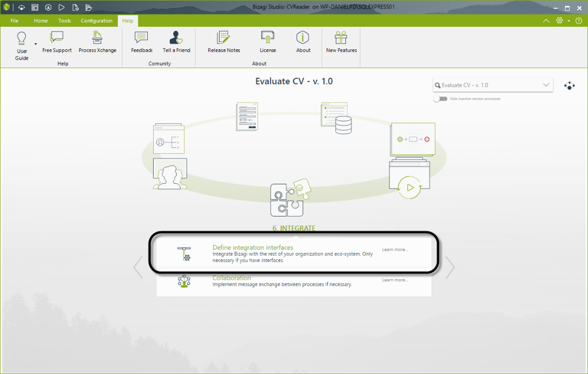Select the performers people step icon
This screenshot has width=588, height=374.
pos(170,173)
